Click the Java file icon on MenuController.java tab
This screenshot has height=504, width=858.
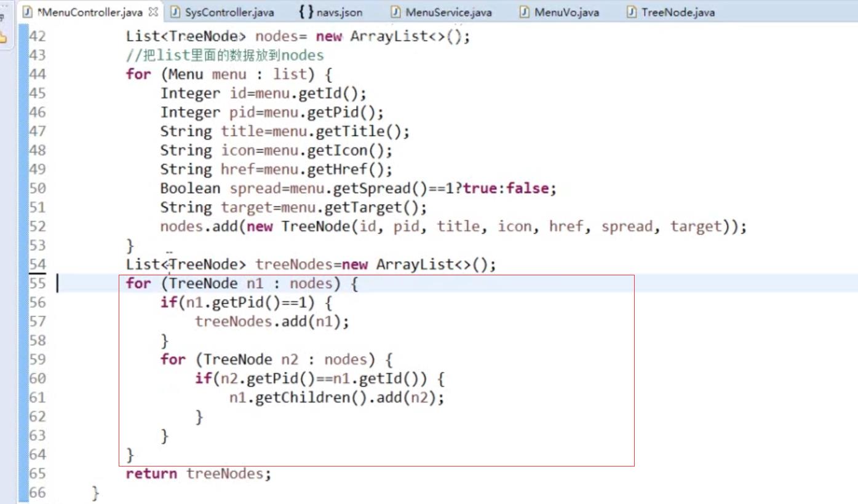coord(28,12)
